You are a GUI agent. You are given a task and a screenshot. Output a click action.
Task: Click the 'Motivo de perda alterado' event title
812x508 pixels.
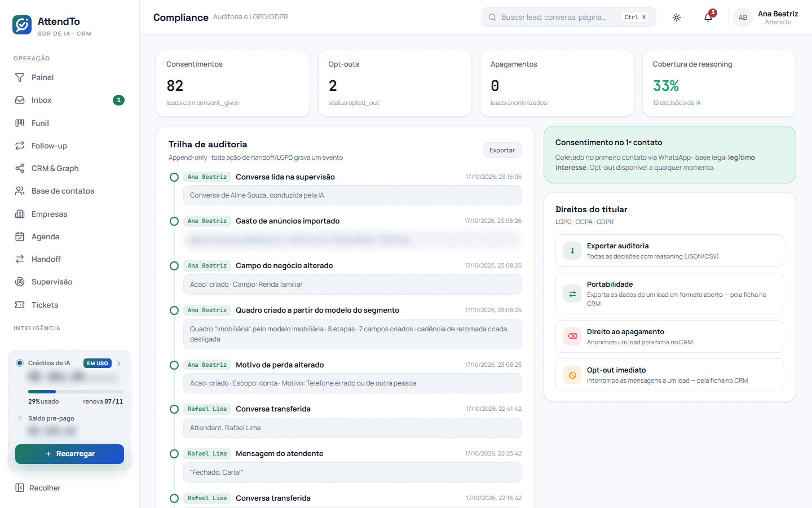(280, 365)
